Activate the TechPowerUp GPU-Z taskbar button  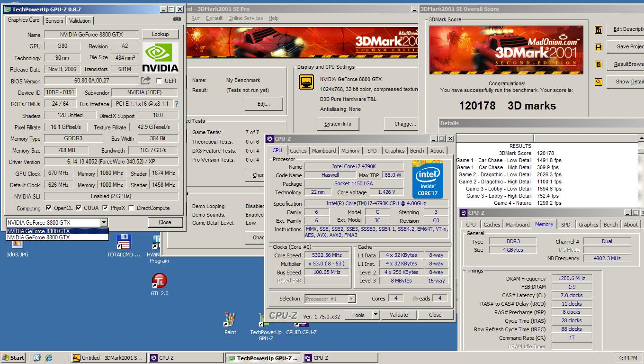[x=263, y=358]
